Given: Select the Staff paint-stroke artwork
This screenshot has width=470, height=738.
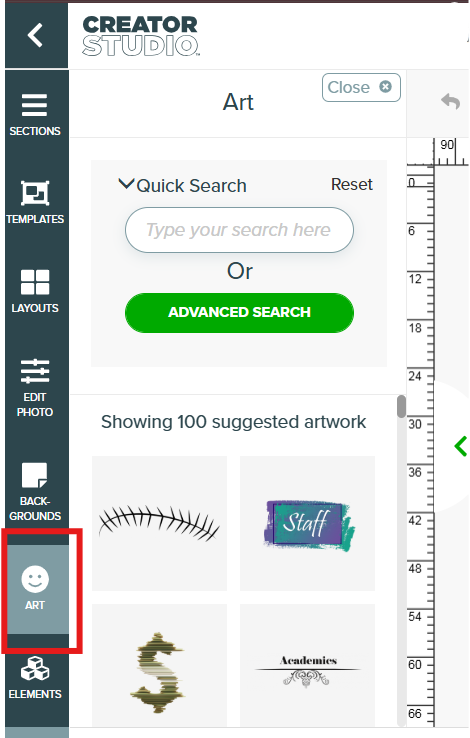Looking at the screenshot, I should tap(307, 523).
